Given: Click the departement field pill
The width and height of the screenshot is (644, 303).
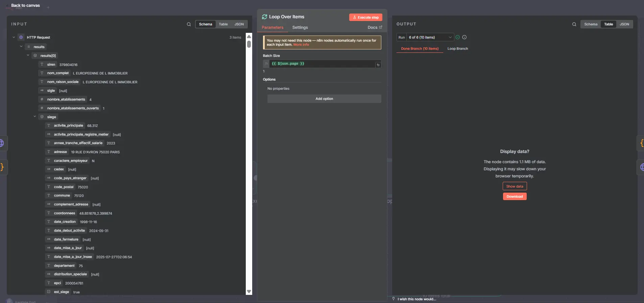Looking at the screenshot, I should click(x=61, y=265).
